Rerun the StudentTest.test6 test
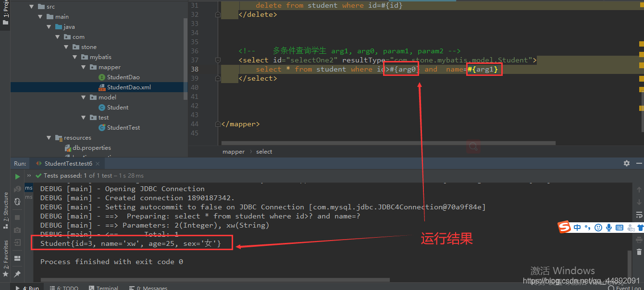Image resolution: width=644 pixels, height=290 pixels. point(18,176)
